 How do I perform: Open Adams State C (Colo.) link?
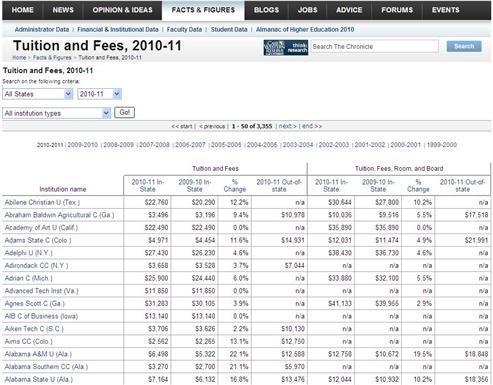[x=38, y=240]
